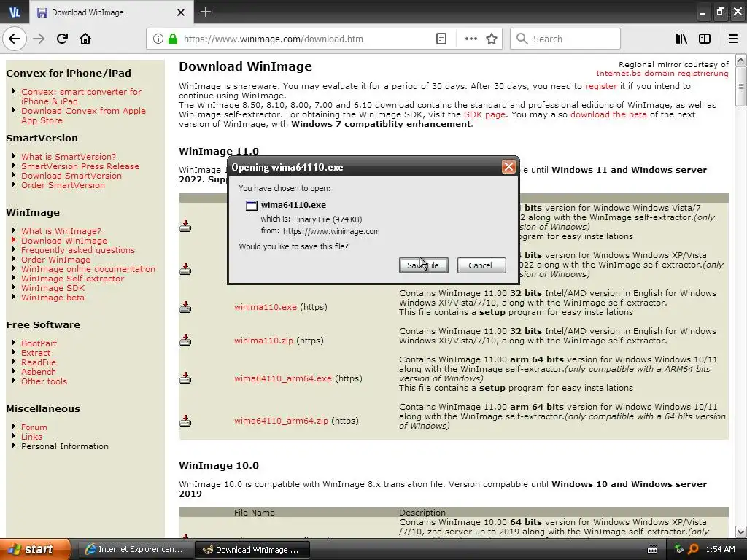Follow the register link

click(x=601, y=86)
